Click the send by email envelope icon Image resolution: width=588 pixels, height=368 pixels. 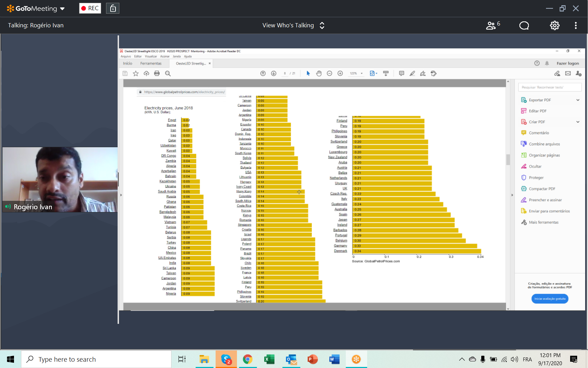[568, 73]
